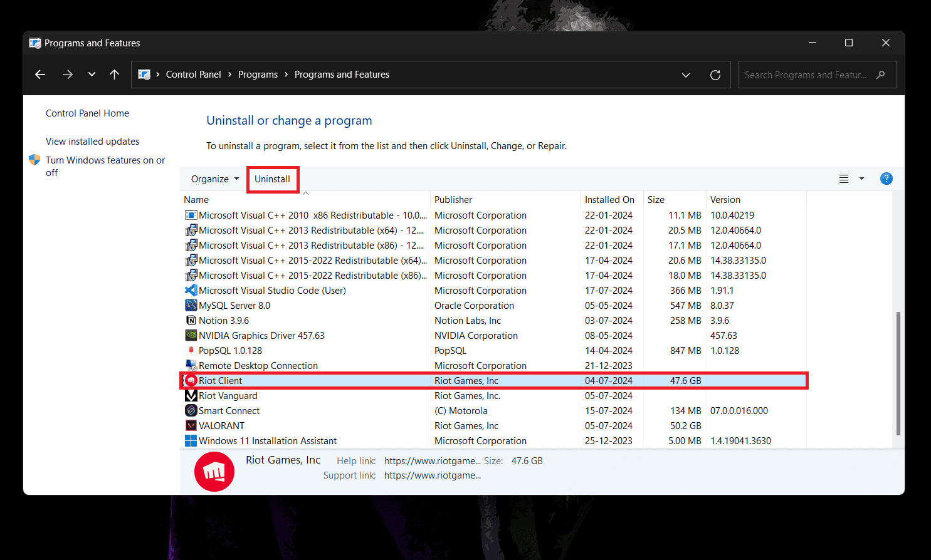Select Control Panel in breadcrumb path

point(193,75)
